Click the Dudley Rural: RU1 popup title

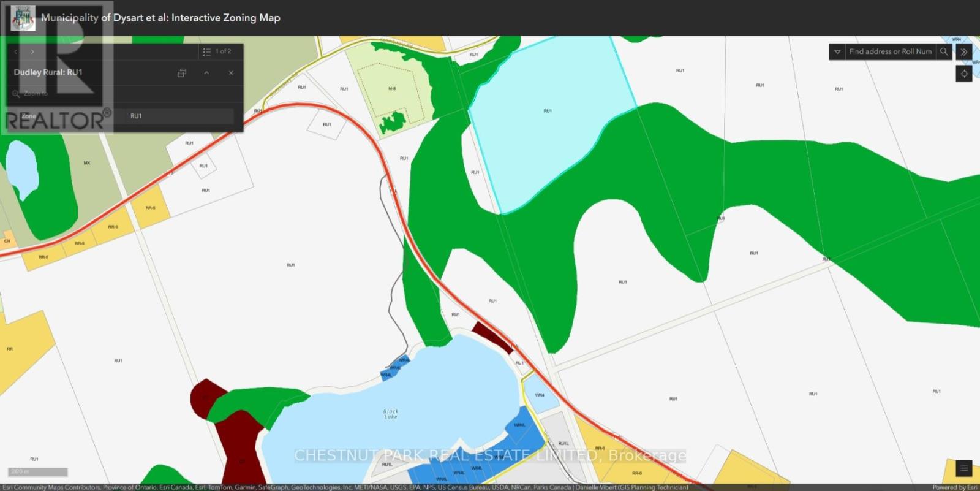click(x=48, y=72)
